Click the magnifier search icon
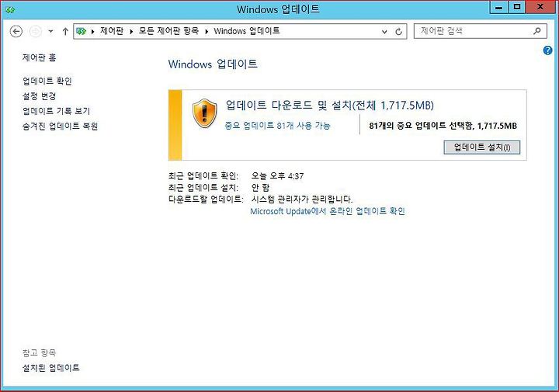 point(537,31)
